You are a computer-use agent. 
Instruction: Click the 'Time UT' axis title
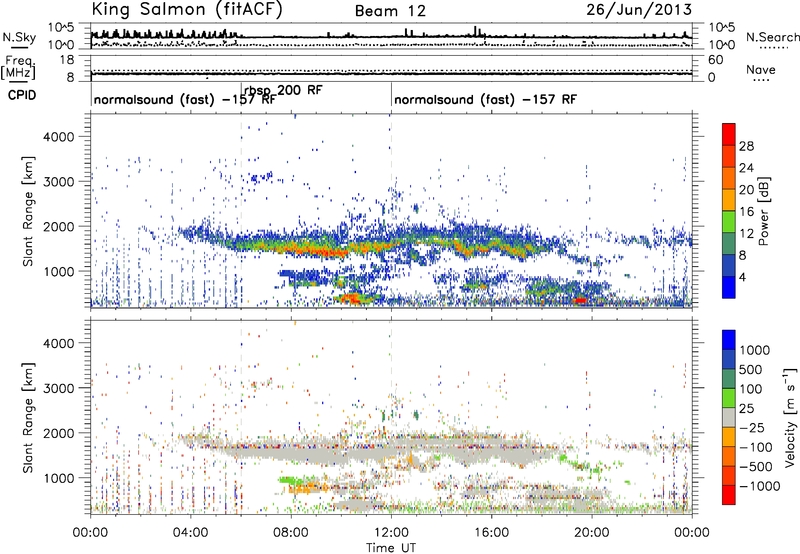[391, 548]
